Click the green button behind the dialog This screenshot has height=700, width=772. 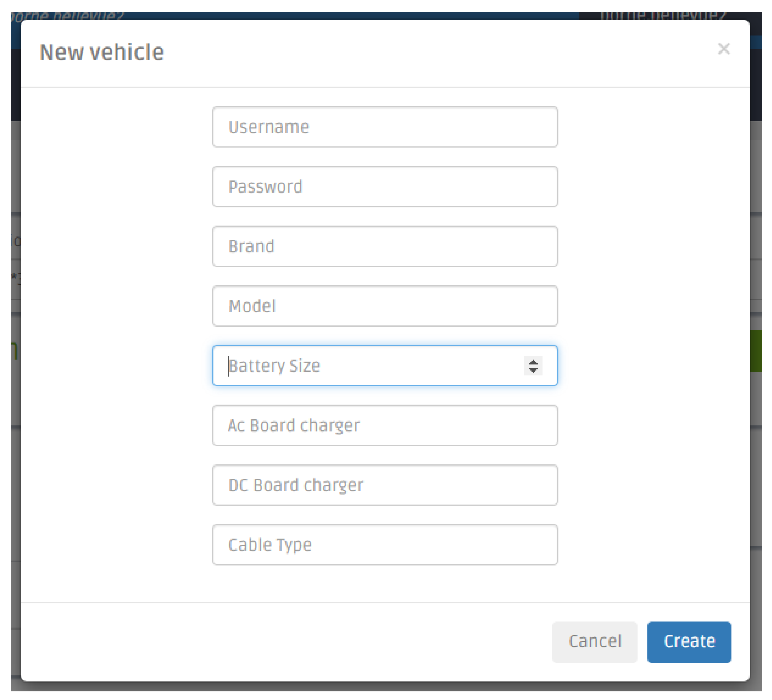point(756,351)
